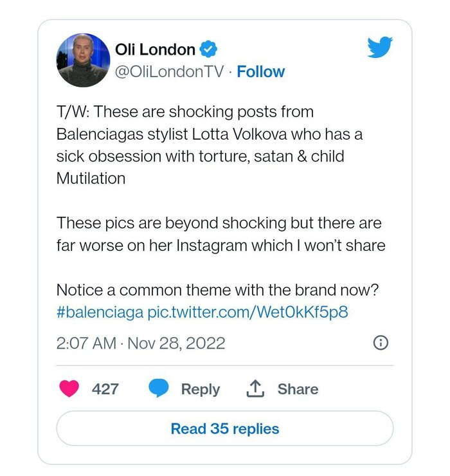Click the 2:07 AM Nov 28, 2022 timestamp
The image size is (450, 476).
(141, 343)
